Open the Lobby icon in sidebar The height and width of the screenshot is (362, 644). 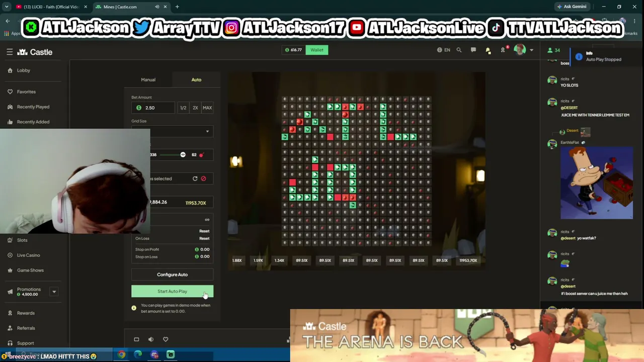[10, 70]
